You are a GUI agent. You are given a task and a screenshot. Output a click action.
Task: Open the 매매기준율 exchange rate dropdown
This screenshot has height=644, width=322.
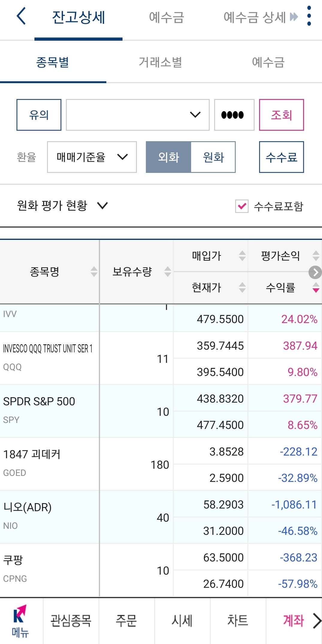pos(92,157)
